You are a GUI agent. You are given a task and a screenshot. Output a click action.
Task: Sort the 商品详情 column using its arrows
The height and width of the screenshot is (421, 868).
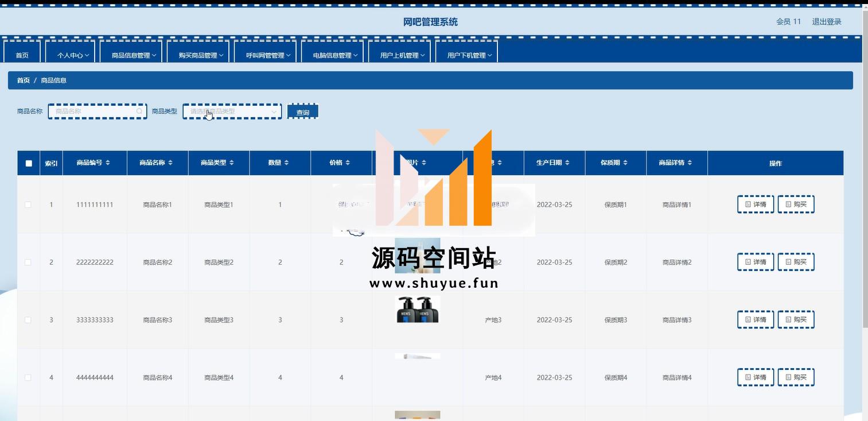pyautogui.click(x=690, y=163)
